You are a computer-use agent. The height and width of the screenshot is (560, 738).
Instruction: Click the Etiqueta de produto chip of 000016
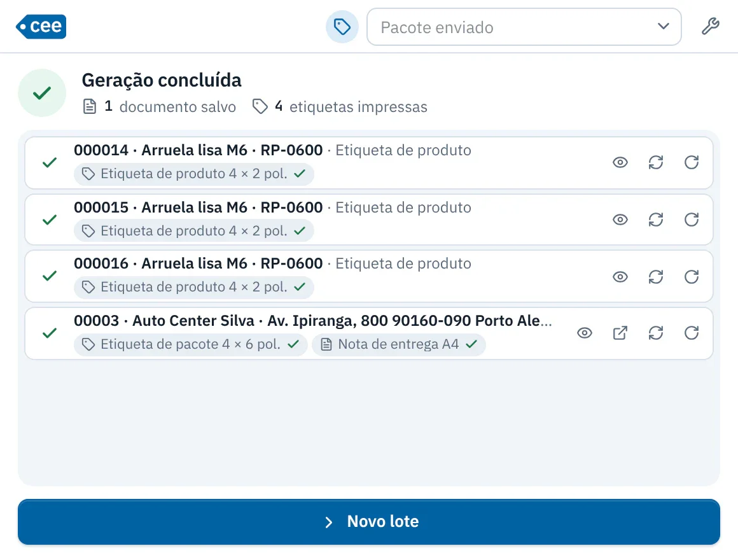pos(194,287)
